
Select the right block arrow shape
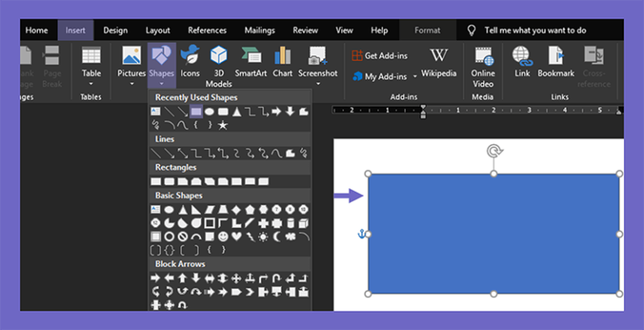tap(155, 278)
